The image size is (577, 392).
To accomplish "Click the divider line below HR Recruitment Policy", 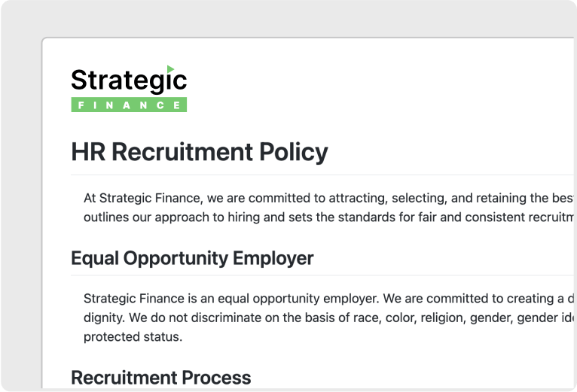I will pos(322,175).
